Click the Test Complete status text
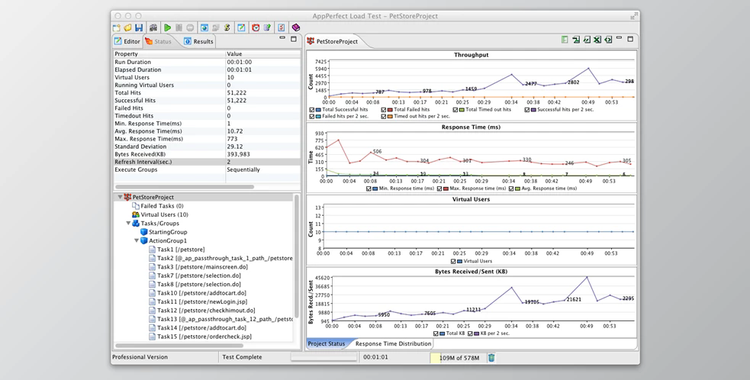Screen dimensions: 750x380 coord(242,357)
